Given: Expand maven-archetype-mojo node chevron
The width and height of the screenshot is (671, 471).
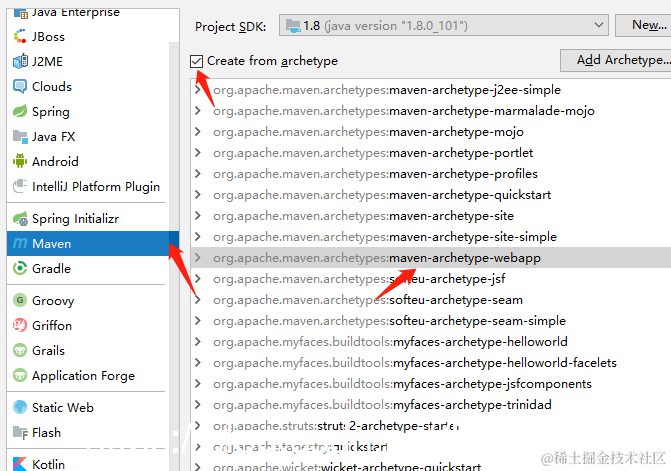Looking at the screenshot, I should [x=198, y=132].
